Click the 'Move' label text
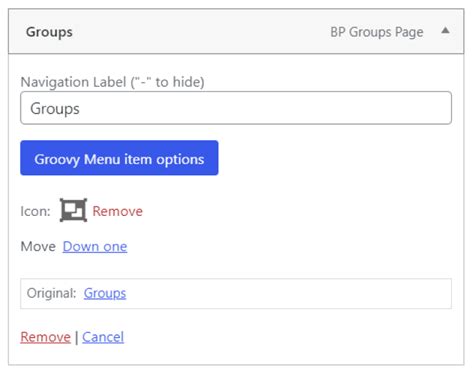This screenshot has width=474, height=372. (38, 247)
